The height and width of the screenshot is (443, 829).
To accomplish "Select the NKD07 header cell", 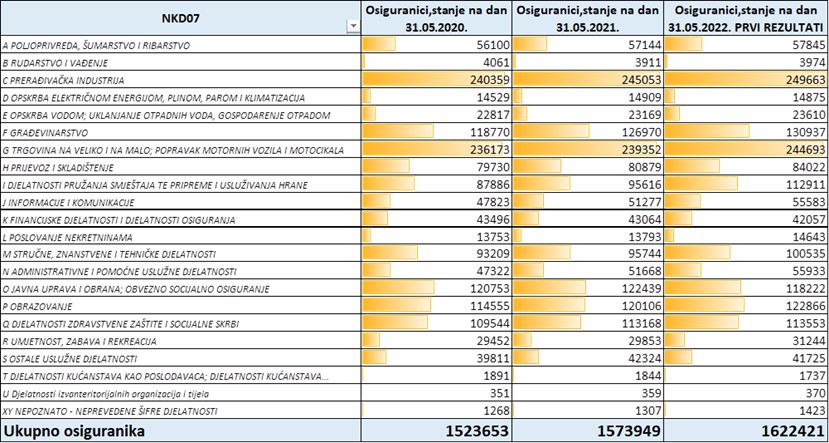I will [x=181, y=18].
